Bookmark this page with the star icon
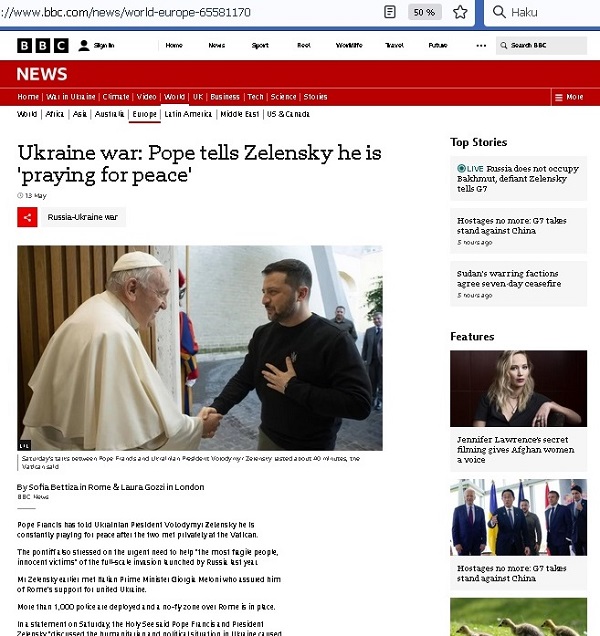Viewport: 600px width, 636px height. 460,12
